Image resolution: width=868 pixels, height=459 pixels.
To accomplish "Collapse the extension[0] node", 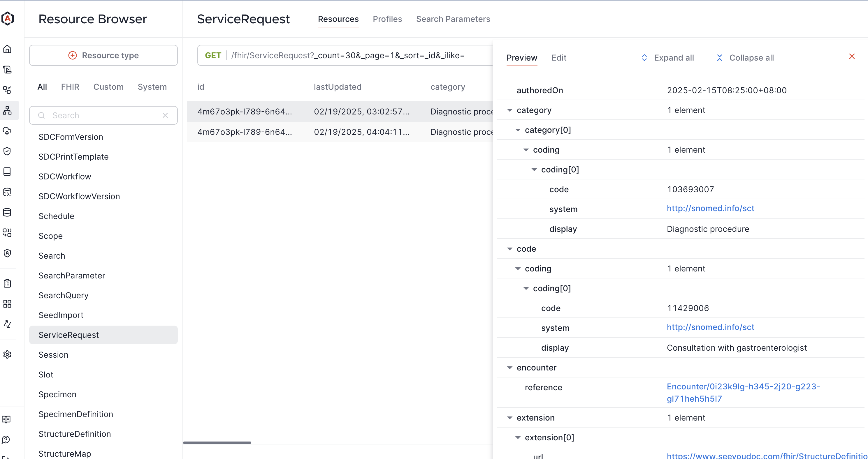I will (518, 437).
